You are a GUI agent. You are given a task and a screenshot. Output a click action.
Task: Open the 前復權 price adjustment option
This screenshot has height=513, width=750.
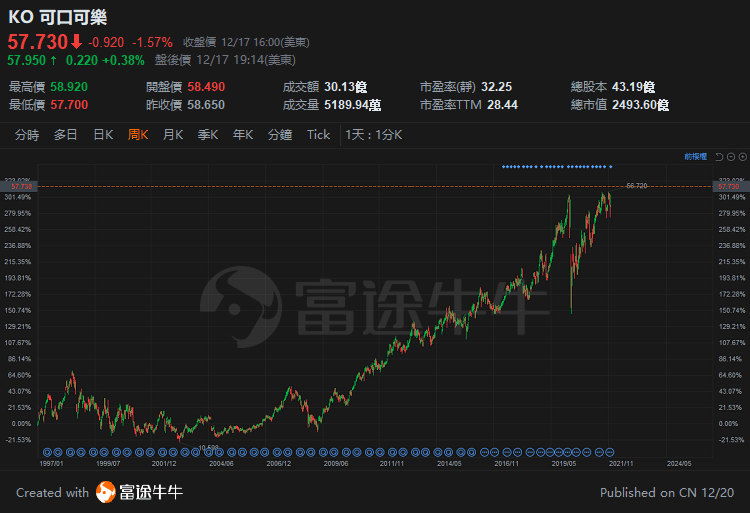[695, 156]
